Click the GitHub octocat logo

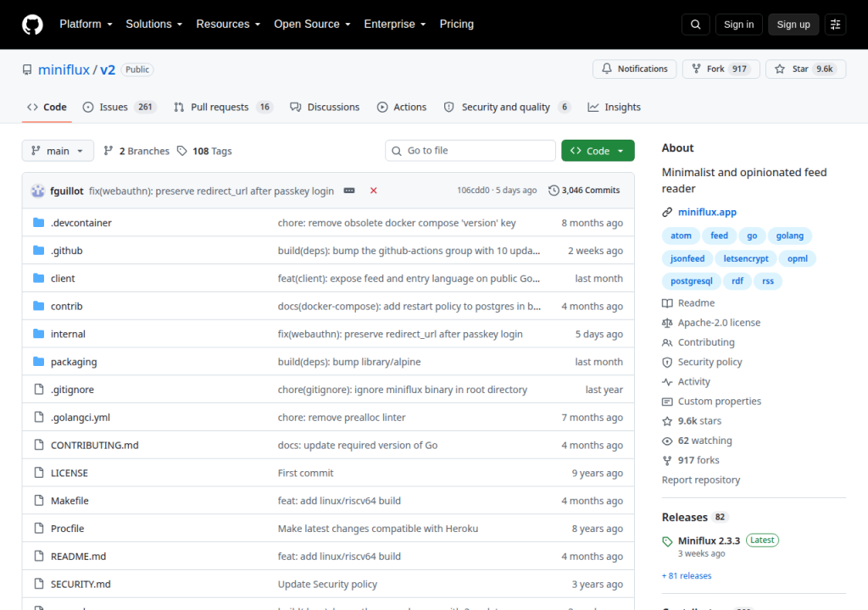32,25
